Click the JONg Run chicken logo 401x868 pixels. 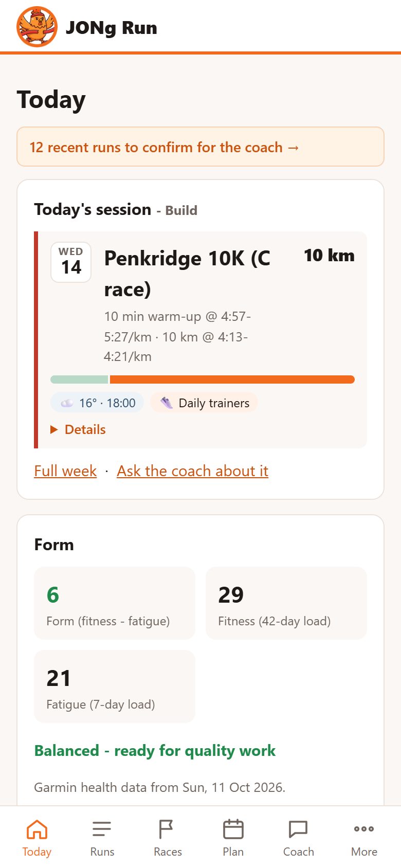37,27
